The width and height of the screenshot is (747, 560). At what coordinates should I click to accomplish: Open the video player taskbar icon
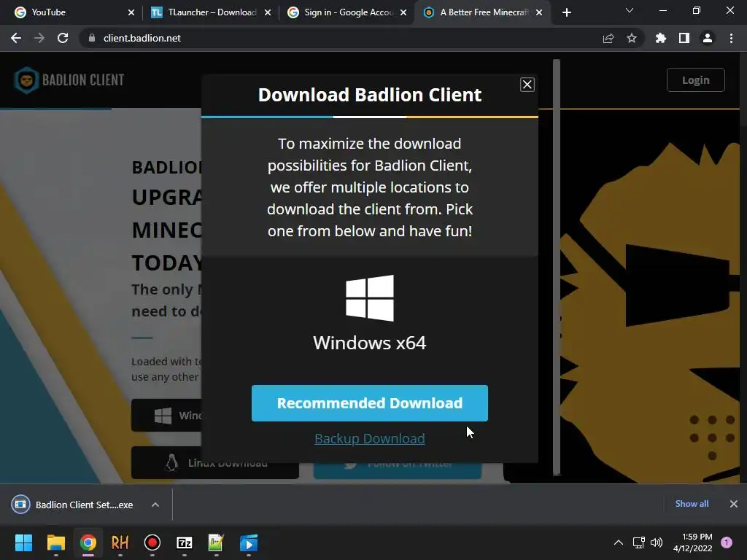click(249, 542)
